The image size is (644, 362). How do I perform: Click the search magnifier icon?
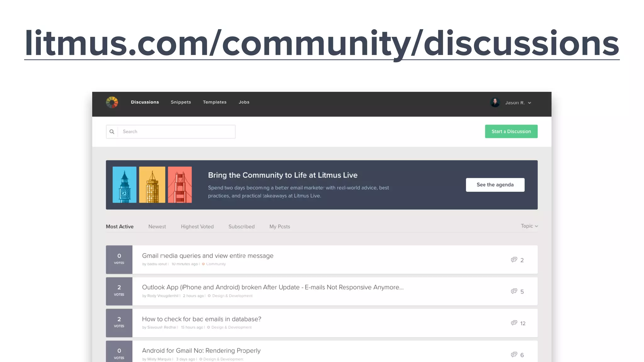pos(112,132)
